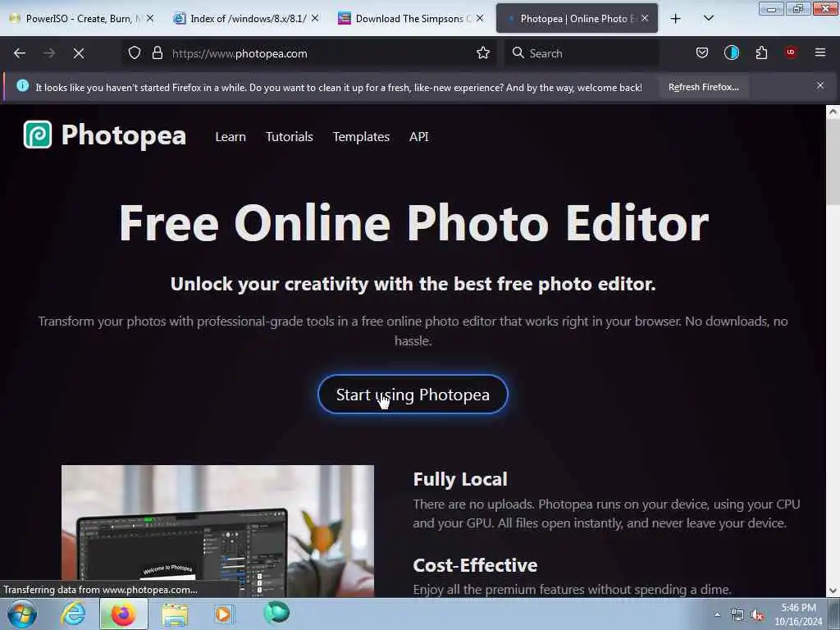Select the Photopea Online Photo Editor tab

pos(577,19)
